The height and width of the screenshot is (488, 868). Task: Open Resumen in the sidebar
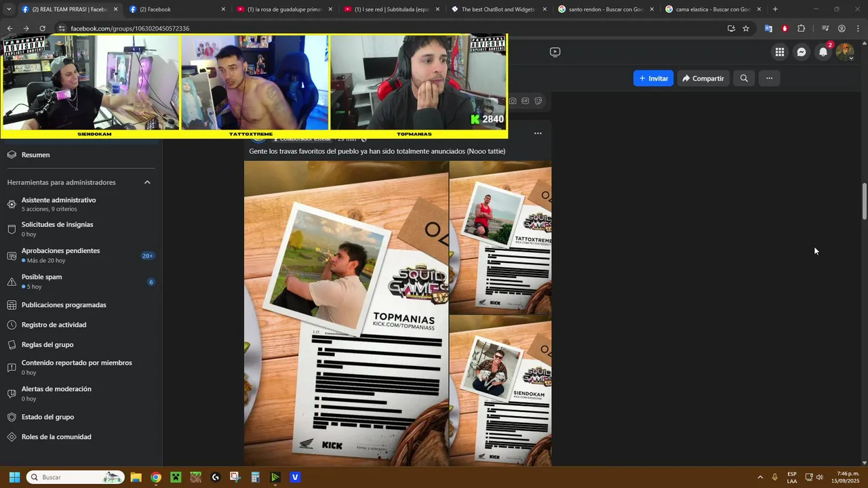pos(80,155)
